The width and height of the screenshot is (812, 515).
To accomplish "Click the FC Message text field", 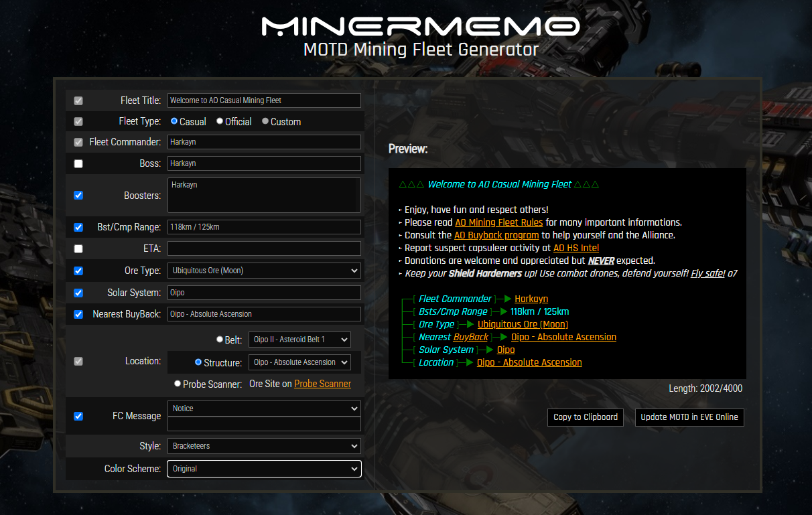I will click(264, 424).
